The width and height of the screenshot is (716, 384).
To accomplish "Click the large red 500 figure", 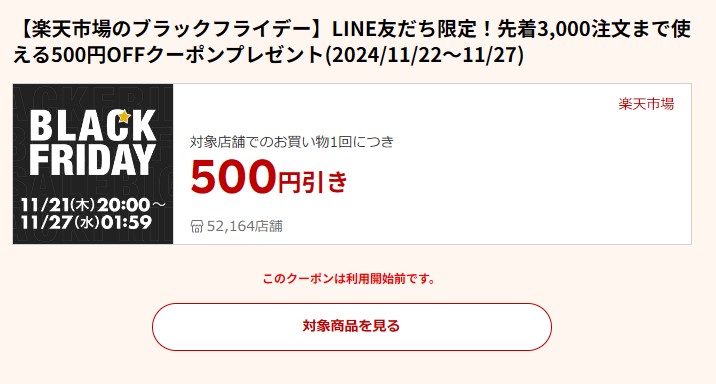I will point(233,176).
